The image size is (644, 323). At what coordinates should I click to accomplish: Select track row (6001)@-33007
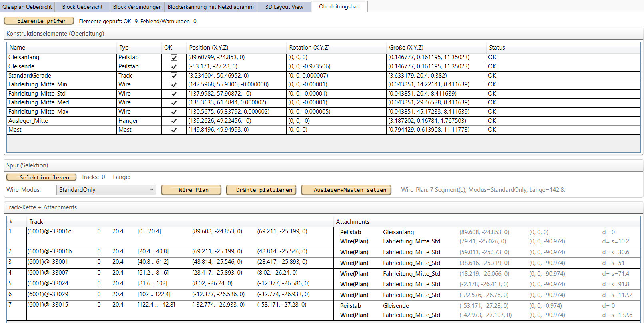point(48,273)
